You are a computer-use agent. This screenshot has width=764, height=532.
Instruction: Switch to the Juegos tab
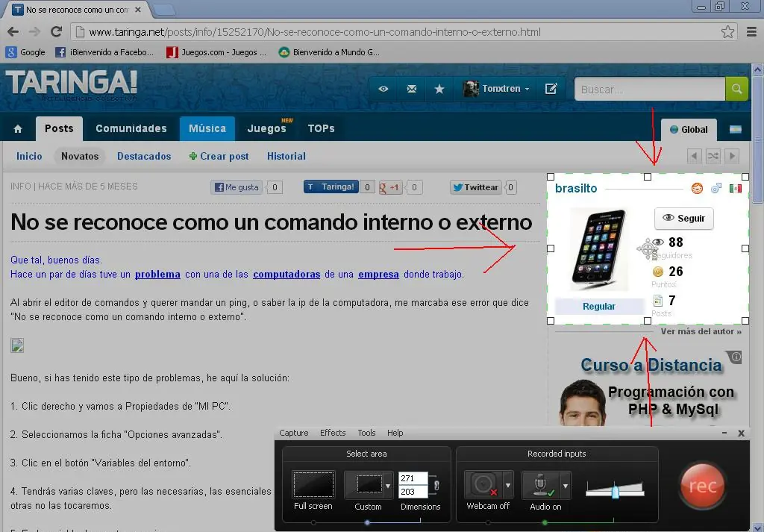click(267, 128)
